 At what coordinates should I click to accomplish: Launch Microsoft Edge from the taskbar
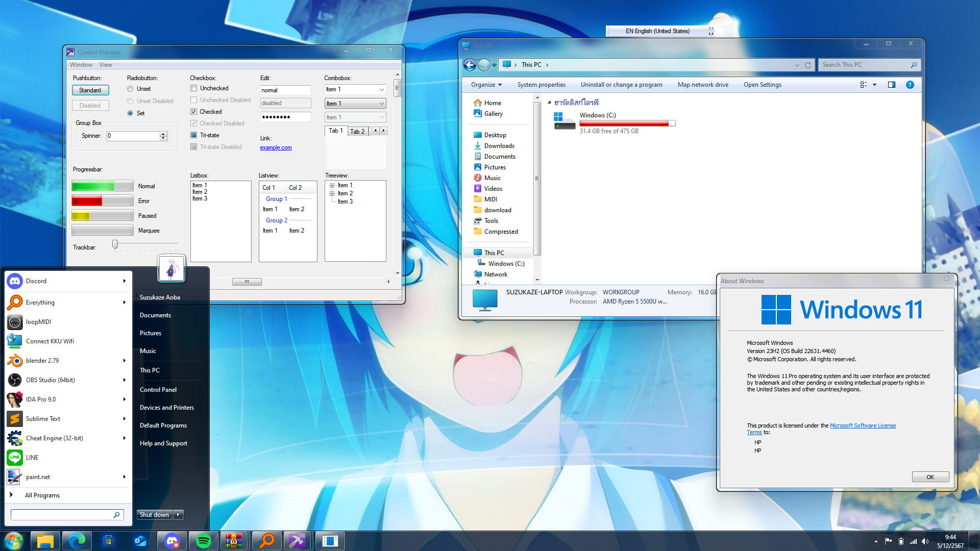[77, 541]
